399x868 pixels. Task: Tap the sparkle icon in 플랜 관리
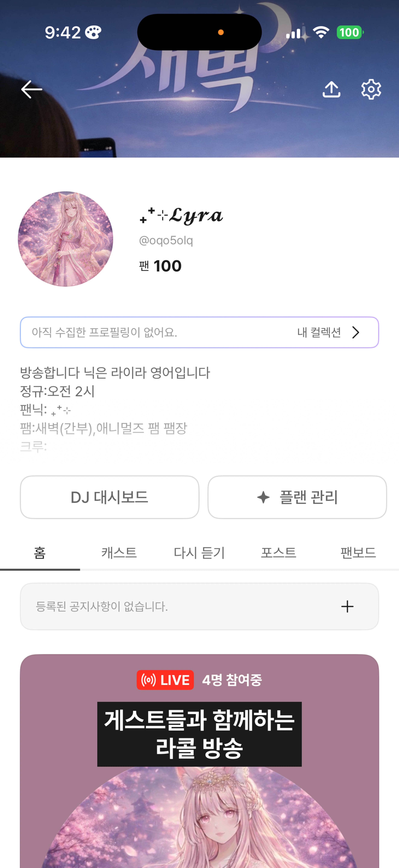[263, 497]
